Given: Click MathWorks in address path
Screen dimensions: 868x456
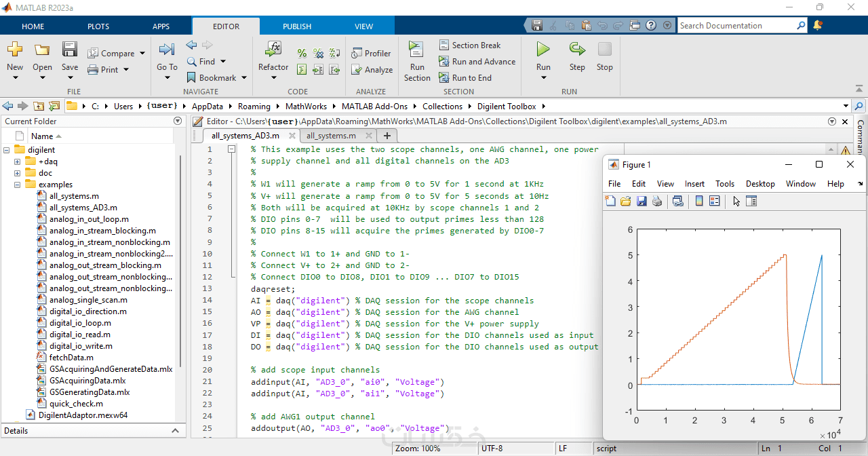Looking at the screenshot, I should (x=306, y=106).
